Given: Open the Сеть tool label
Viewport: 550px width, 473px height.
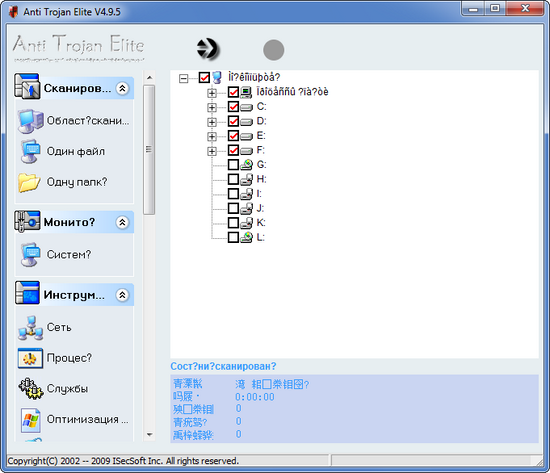Looking at the screenshot, I should (x=59, y=327).
